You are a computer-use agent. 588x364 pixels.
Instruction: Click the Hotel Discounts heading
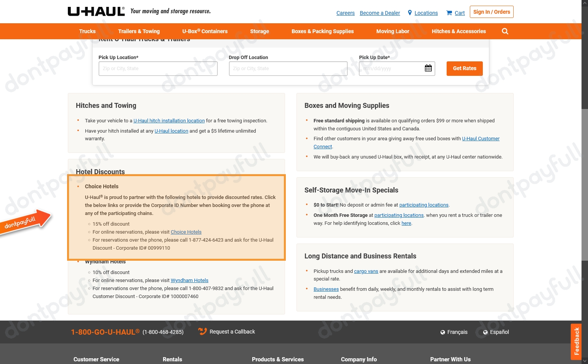pyautogui.click(x=100, y=172)
